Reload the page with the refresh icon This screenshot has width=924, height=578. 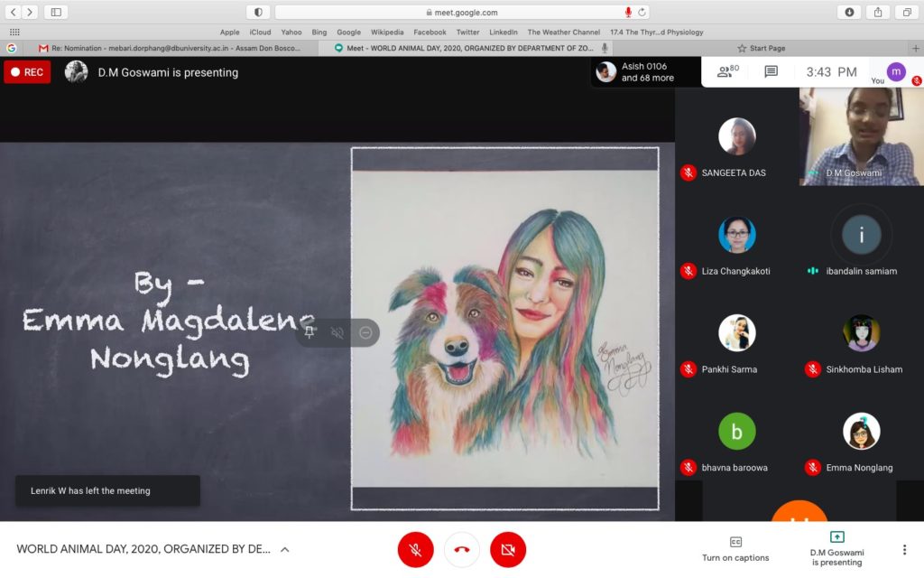pyautogui.click(x=642, y=12)
